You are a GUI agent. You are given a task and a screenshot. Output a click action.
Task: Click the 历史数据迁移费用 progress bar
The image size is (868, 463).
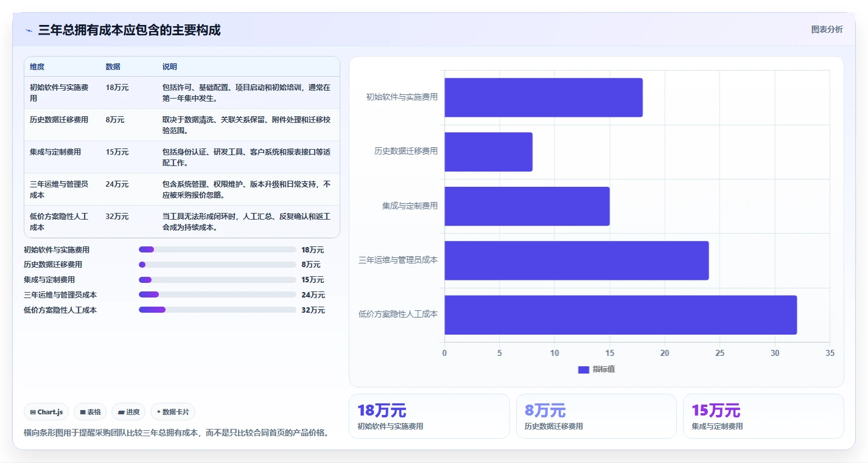(217, 265)
